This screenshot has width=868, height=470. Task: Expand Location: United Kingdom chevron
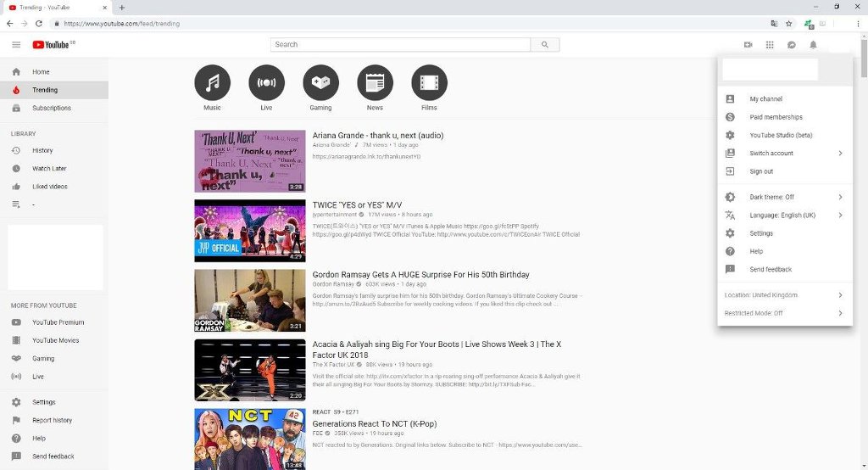tap(840, 295)
